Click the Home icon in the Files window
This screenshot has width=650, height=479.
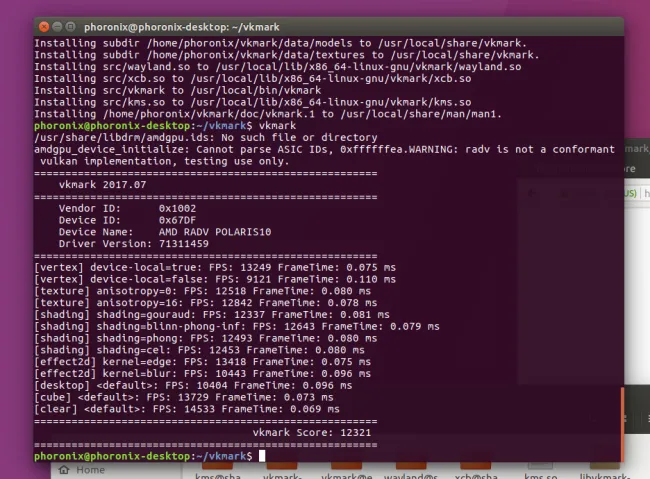coord(64,470)
